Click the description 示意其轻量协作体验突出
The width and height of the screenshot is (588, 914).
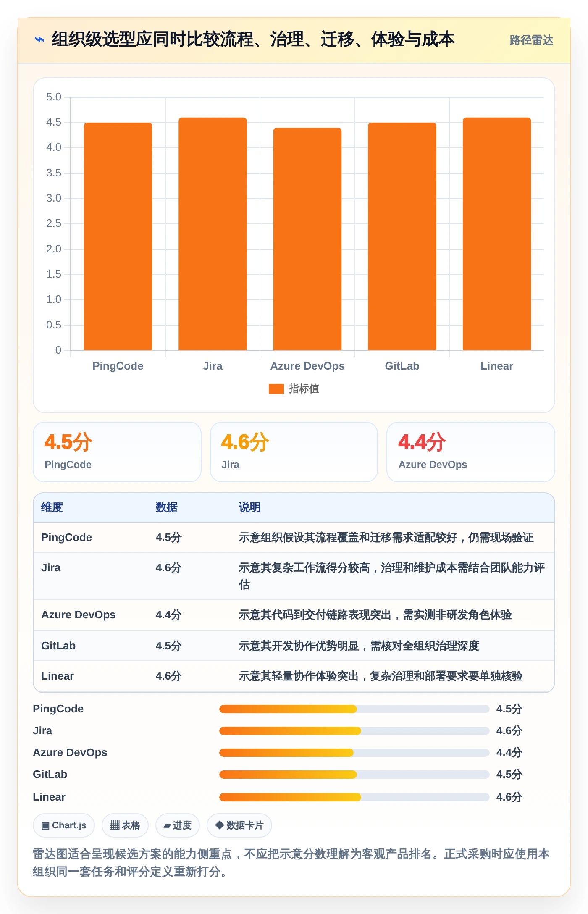(x=381, y=676)
